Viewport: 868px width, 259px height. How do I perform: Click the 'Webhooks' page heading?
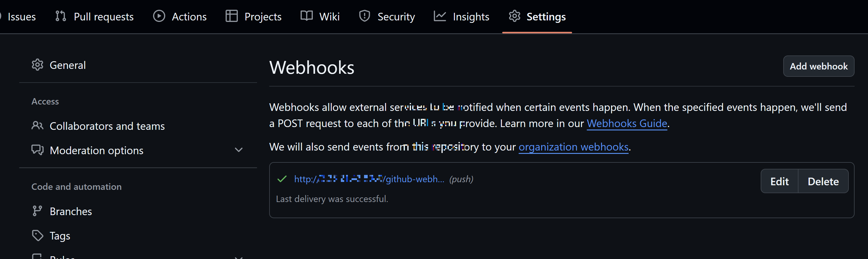312,67
